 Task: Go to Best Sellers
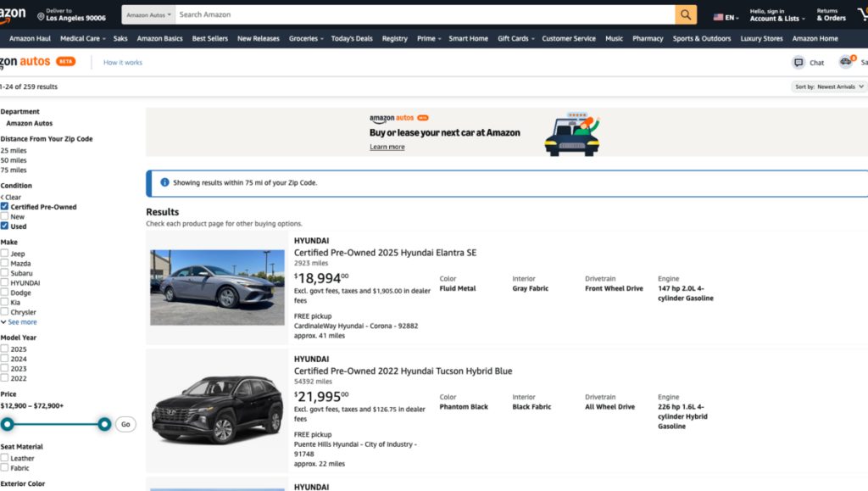210,39
